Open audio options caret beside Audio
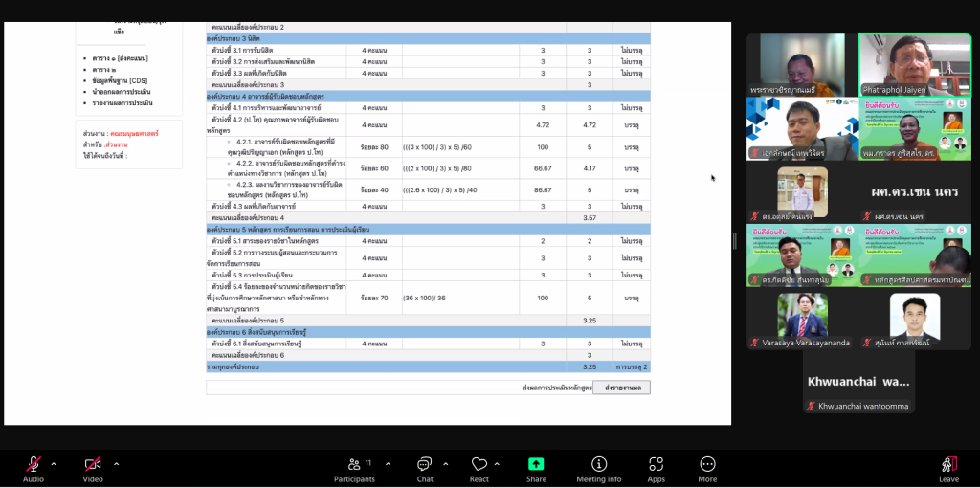Viewport: 980px width, 488px height. (x=54, y=464)
